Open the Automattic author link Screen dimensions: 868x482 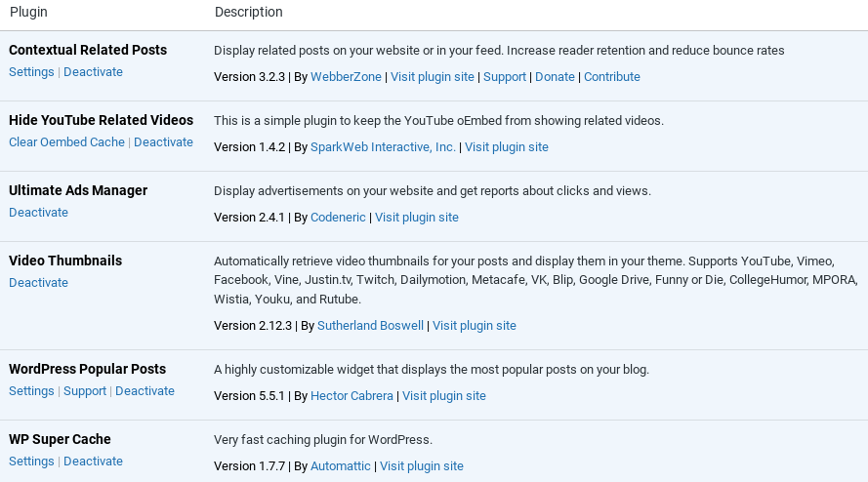[x=341, y=466]
